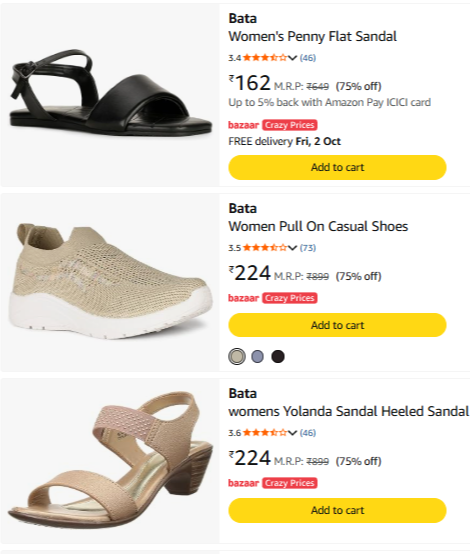Click bazaar logo under Pull On Casual Shoes
This screenshot has height=554, width=471.
coord(243,298)
